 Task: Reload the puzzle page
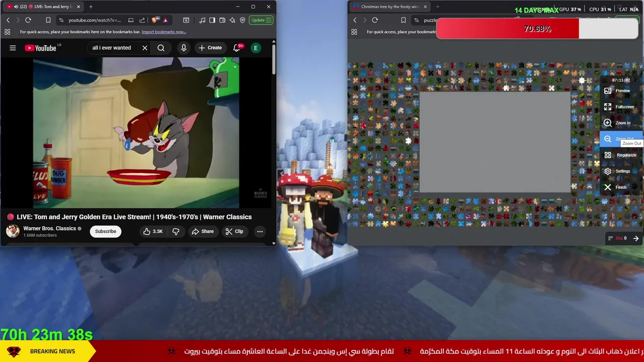click(x=375, y=20)
